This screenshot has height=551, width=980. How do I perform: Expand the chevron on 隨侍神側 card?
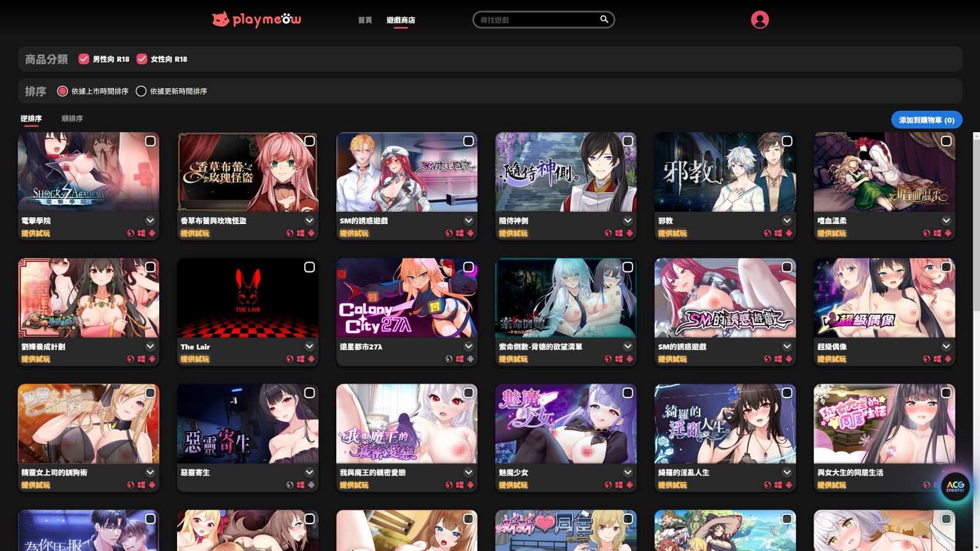click(x=628, y=220)
